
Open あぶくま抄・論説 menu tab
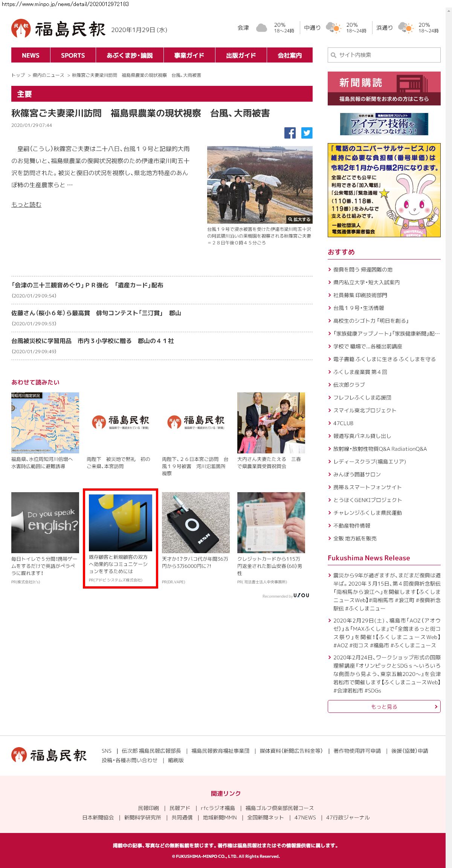(130, 55)
